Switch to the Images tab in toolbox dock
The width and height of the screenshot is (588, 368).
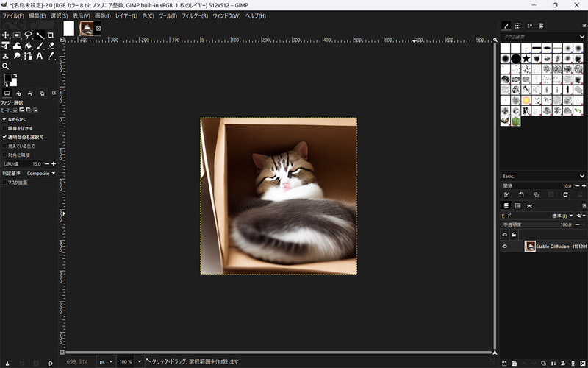point(42,93)
